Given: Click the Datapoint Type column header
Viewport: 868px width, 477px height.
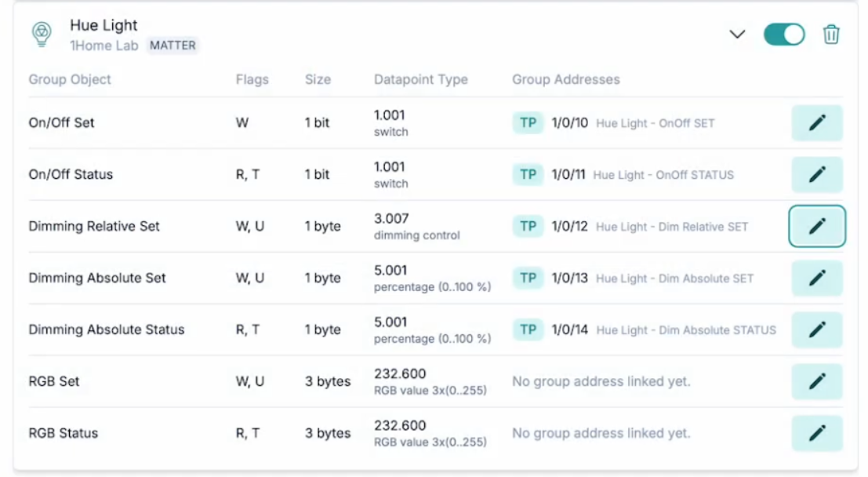Looking at the screenshot, I should point(420,79).
